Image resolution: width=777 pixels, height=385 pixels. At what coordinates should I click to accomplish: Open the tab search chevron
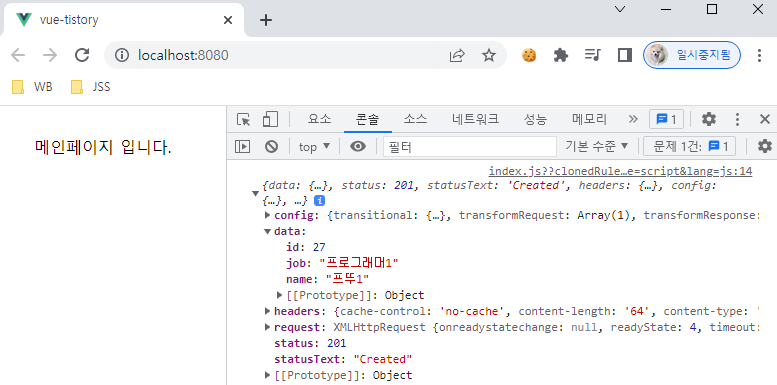[620, 9]
